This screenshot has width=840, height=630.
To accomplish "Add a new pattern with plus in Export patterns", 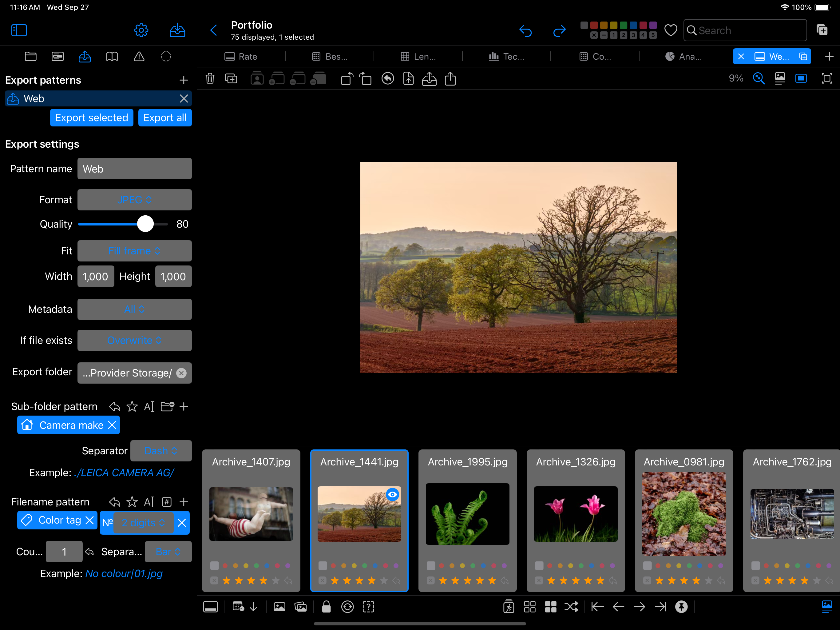I will point(184,80).
